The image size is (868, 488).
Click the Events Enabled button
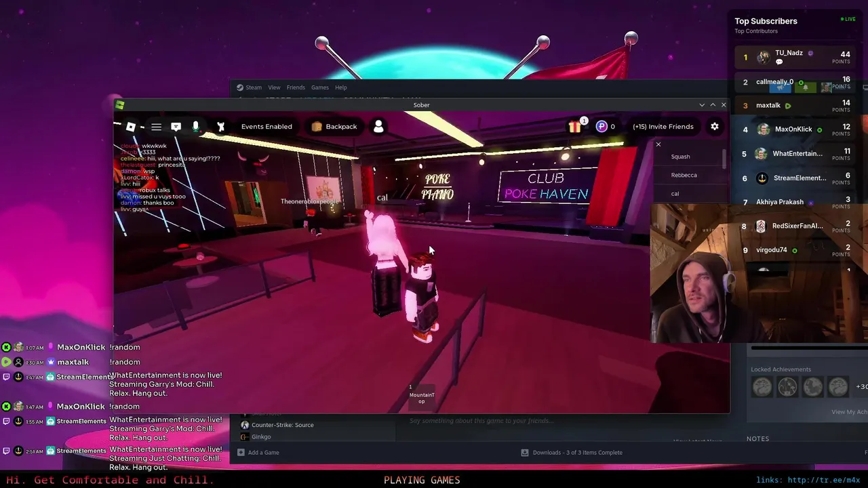[x=267, y=127]
